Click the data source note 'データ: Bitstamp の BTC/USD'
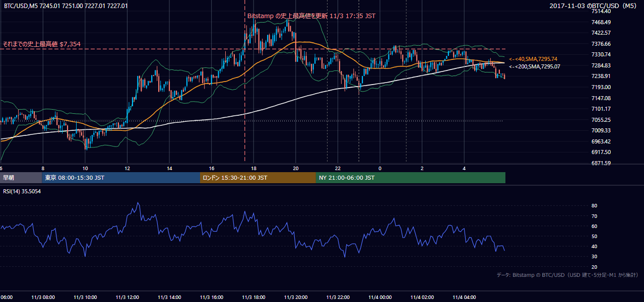Image resolution: width=644 pixels, height=302 pixels. 567,275
